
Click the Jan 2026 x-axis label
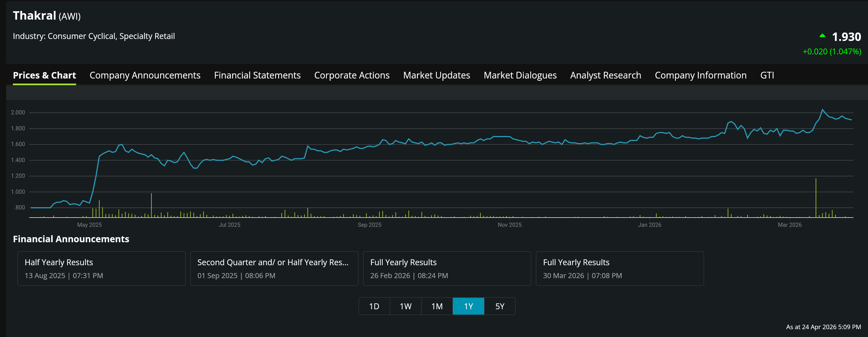pos(650,225)
